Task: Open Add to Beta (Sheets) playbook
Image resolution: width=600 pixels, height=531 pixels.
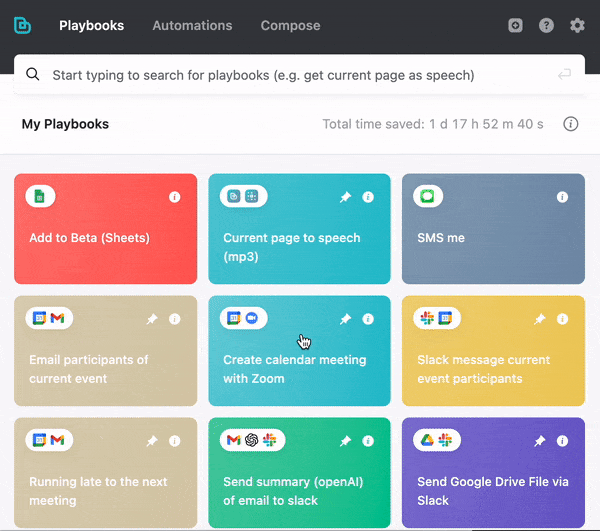Action: coord(106,229)
